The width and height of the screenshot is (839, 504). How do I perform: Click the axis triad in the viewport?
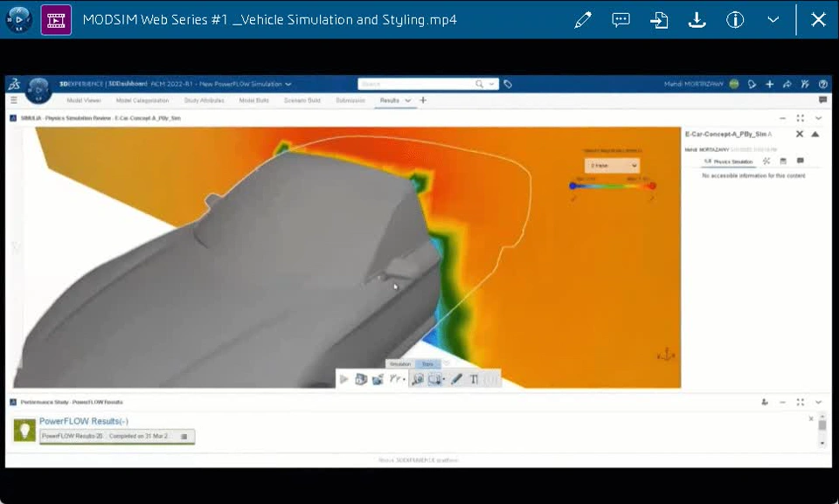pos(666,354)
